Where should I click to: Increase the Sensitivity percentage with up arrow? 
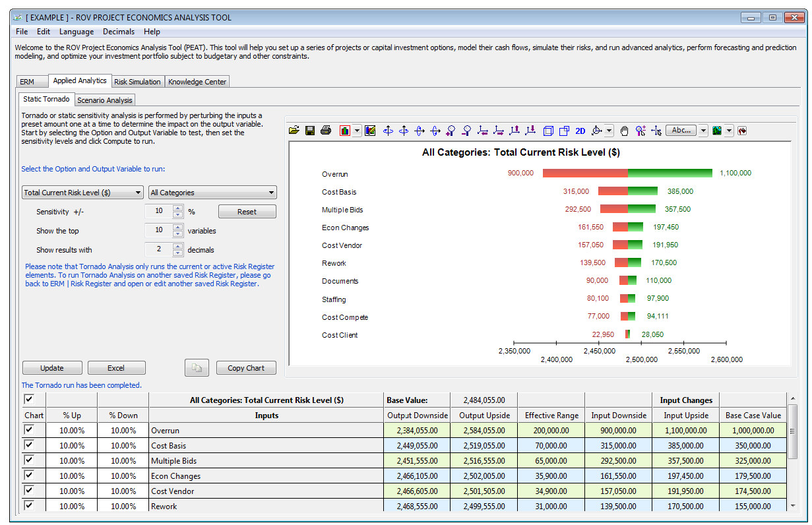(177, 208)
